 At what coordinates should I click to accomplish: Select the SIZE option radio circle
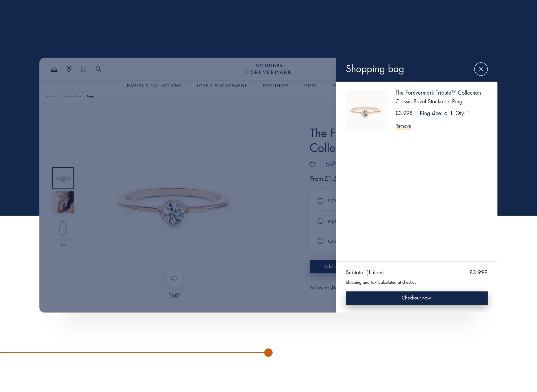coord(320,201)
